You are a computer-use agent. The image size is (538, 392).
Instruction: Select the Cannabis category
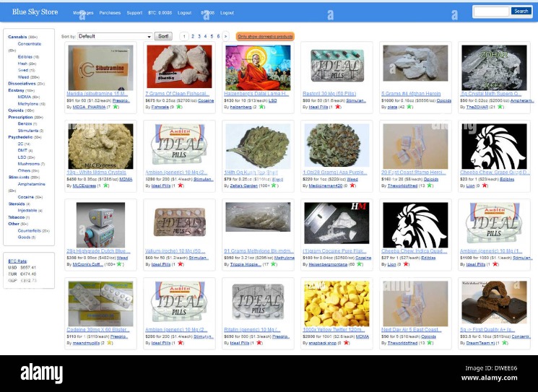[x=17, y=37]
